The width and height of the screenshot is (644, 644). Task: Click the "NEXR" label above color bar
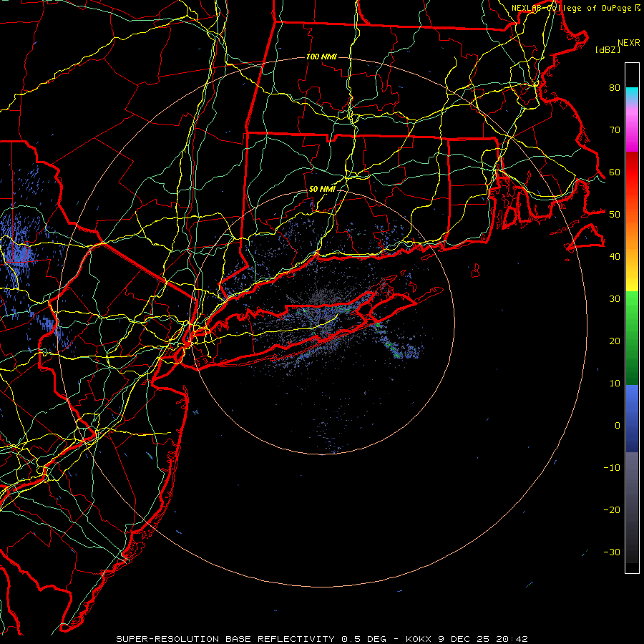pyautogui.click(x=628, y=43)
